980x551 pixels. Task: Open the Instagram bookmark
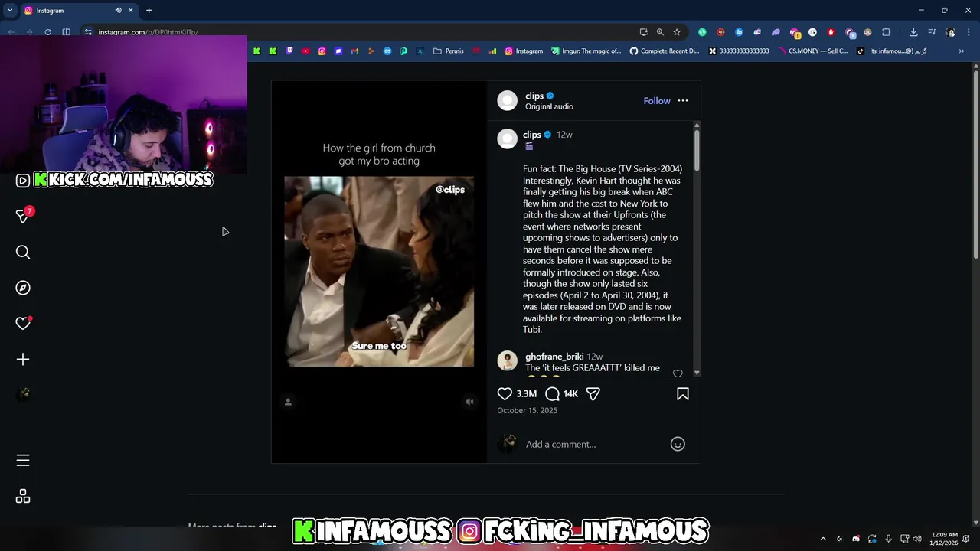click(524, 51)
